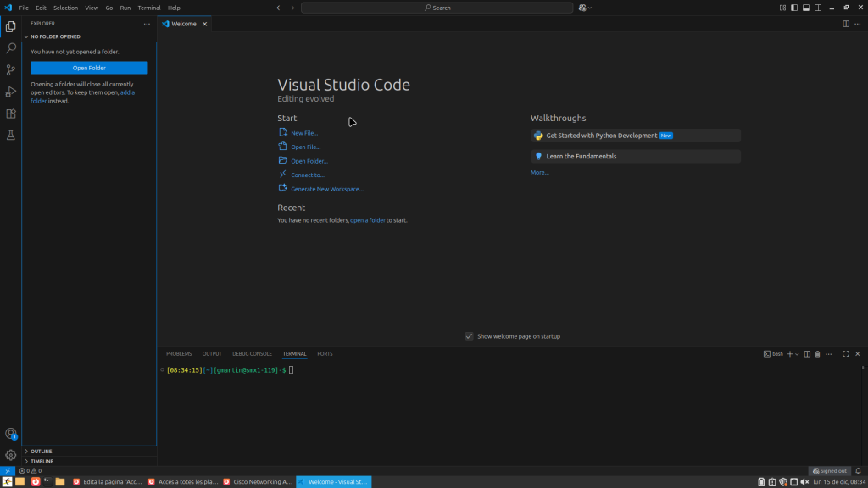Click the blue Open Folder button
The width and height of the screenshot is (868, 488).
coord(89,68)
